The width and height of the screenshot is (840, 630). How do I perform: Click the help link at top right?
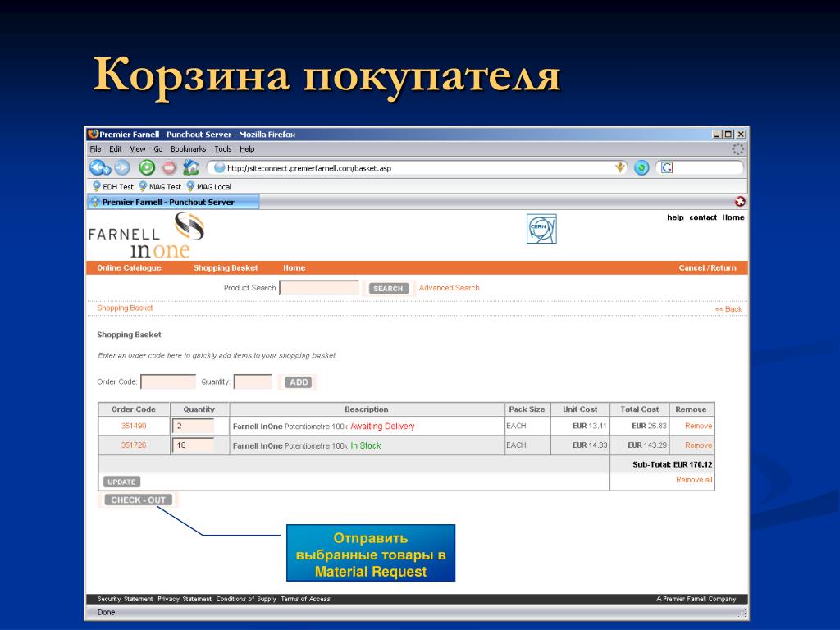(676, 217)
